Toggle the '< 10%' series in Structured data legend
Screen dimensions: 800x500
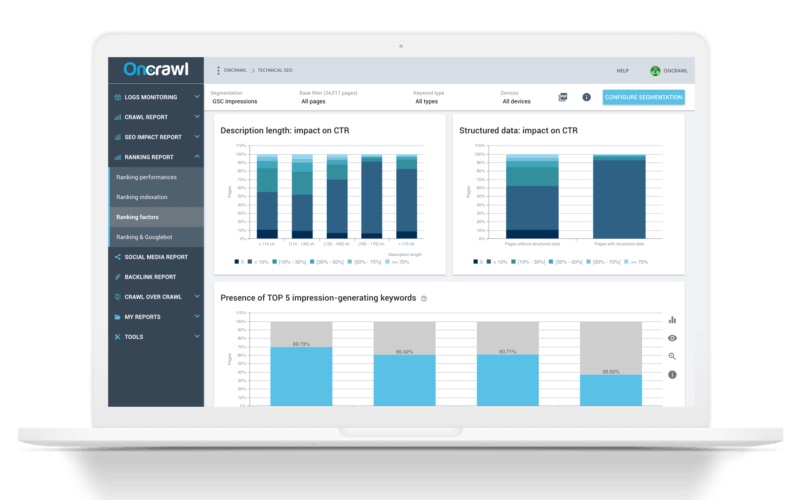496,262
